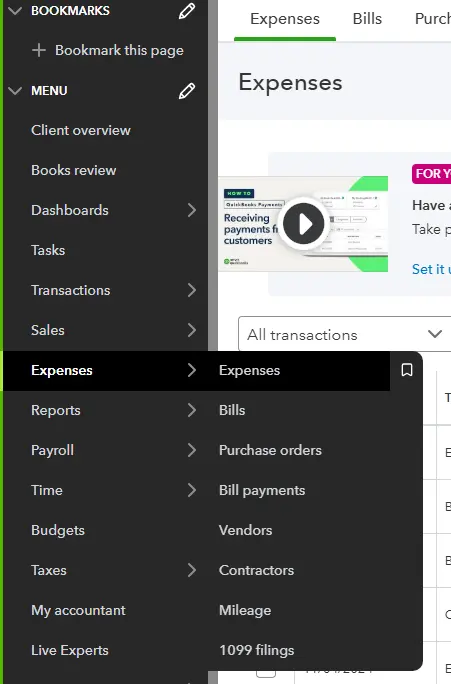
Task: Click the Time menu label
Action: coord(47,490)
